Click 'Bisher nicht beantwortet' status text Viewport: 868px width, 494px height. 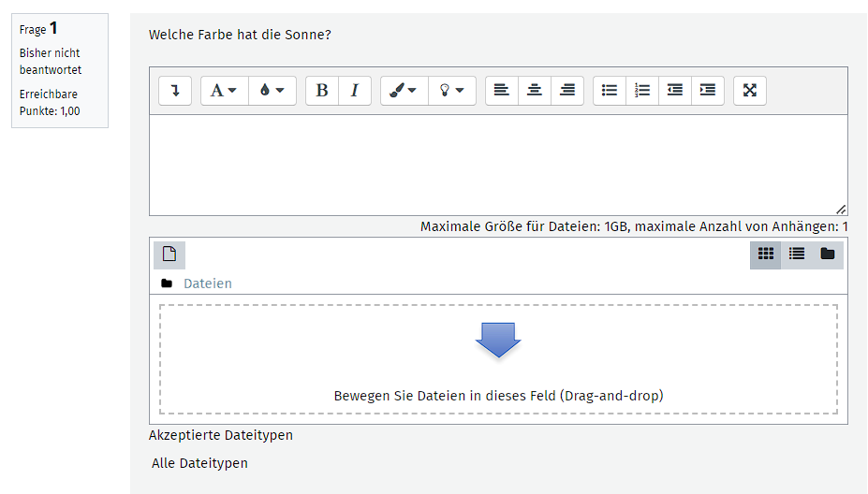[51, 62]
